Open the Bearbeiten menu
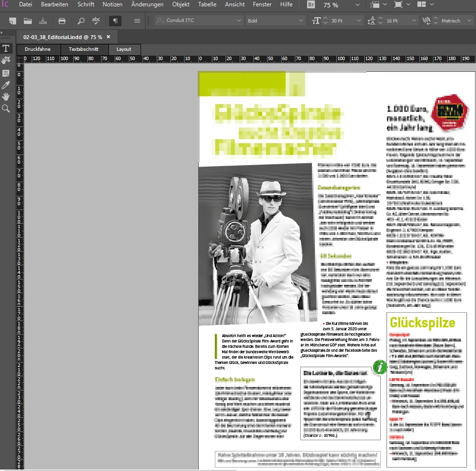476x471 pixels. pyautogui.click(x=55, y=4)
